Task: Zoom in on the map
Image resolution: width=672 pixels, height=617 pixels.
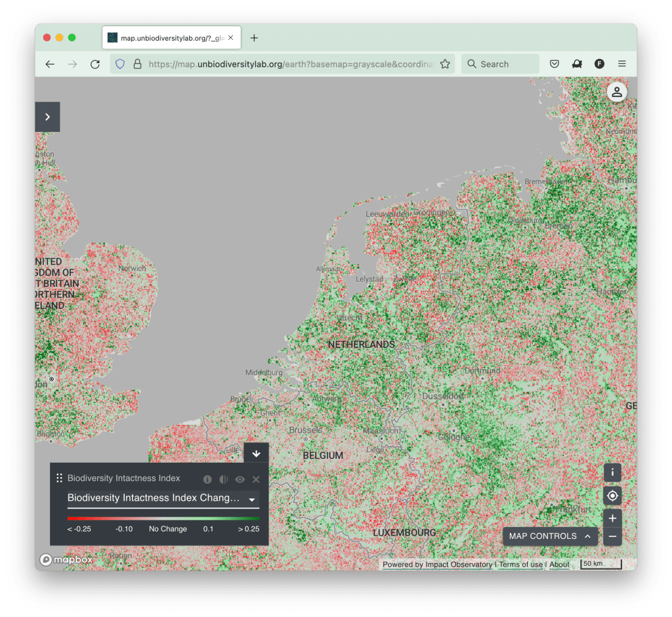Action: click(x=612, y=519)
